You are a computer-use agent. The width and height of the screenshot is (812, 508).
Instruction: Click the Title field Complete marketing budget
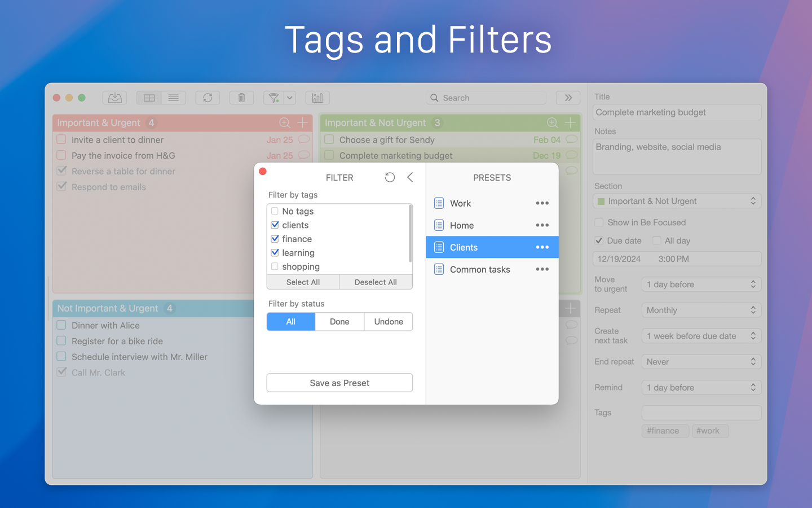pos(677,112)
